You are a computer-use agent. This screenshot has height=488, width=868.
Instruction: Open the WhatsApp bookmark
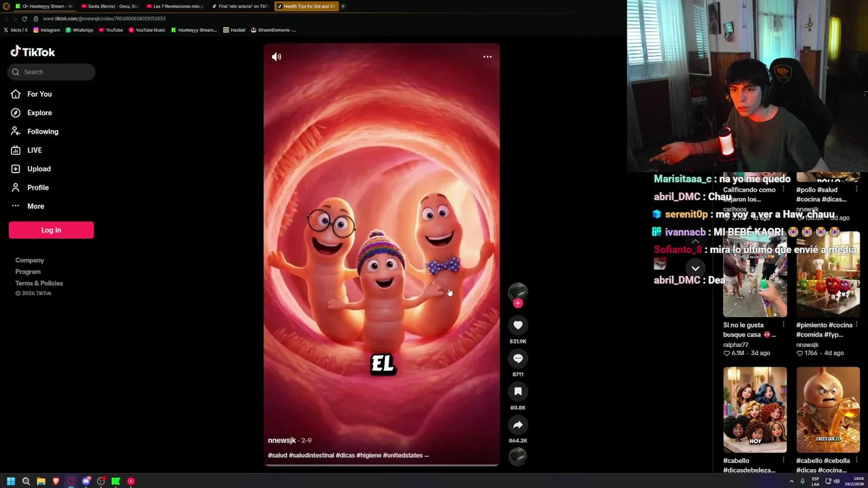[x=79, y=30]
